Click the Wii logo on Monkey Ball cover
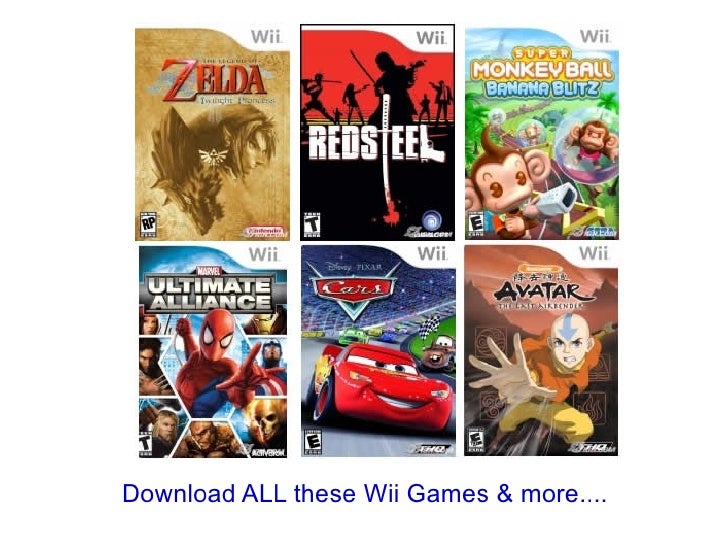Viewport: 728px width, 546px height. pos(595,36)
